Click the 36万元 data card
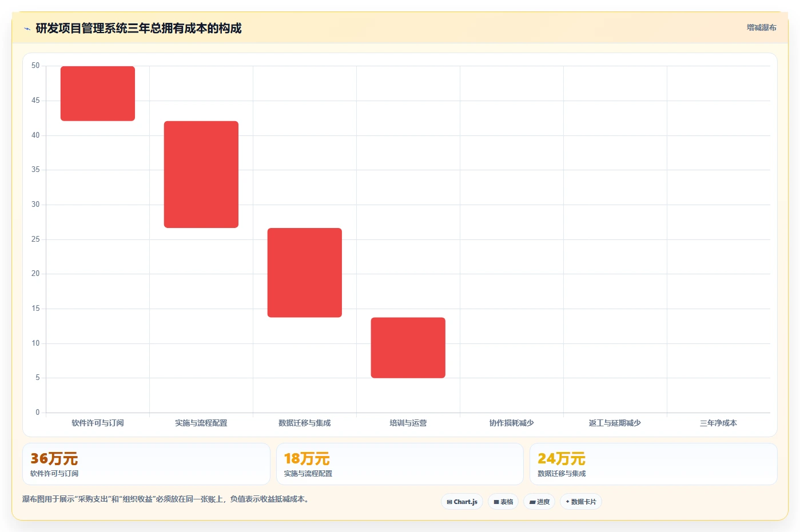The width and height of the screenshot is (800, 532). coord(146,464)
